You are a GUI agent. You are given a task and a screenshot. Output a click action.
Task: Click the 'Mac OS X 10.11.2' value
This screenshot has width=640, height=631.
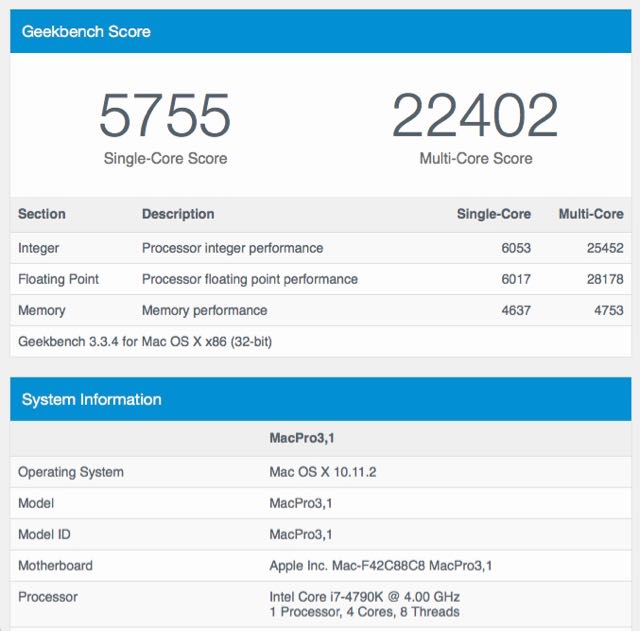[x=322, y=472]
